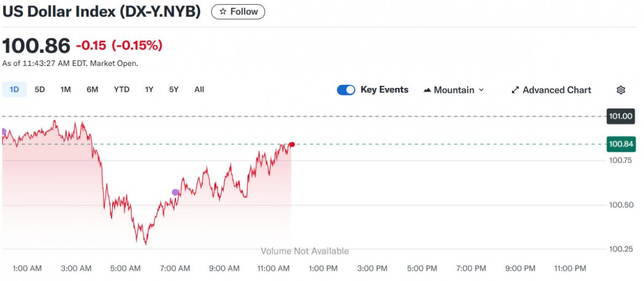The width and height of the screenshot is (644, 281).
Task: Click purple key event marker near 7:00 AM
Action: [175, 192]
